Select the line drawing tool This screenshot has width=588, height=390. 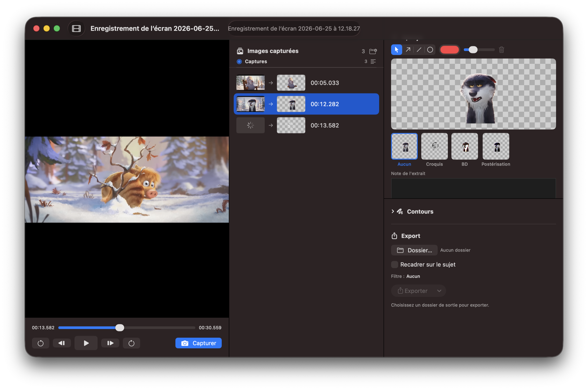coord(419,50)
